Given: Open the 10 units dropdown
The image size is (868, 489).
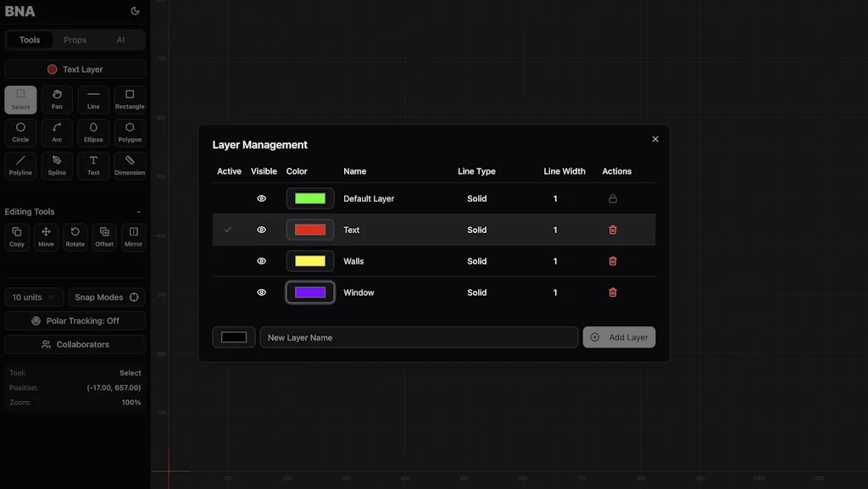Looking at the screenshot, I should click(x=34, y=297).
